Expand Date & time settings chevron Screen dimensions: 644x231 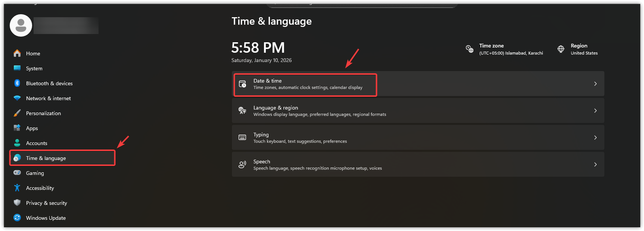pos(595,84)
